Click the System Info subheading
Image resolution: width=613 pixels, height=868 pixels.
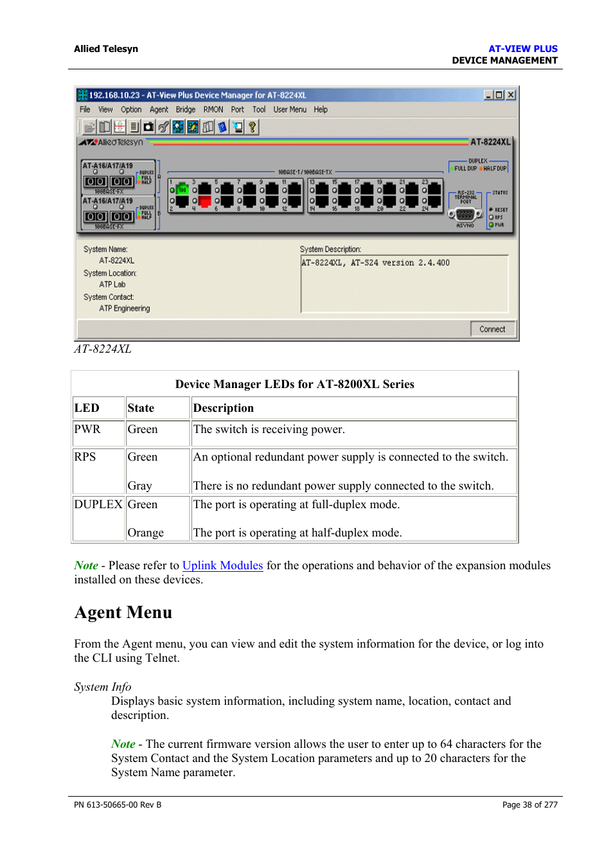103,687
